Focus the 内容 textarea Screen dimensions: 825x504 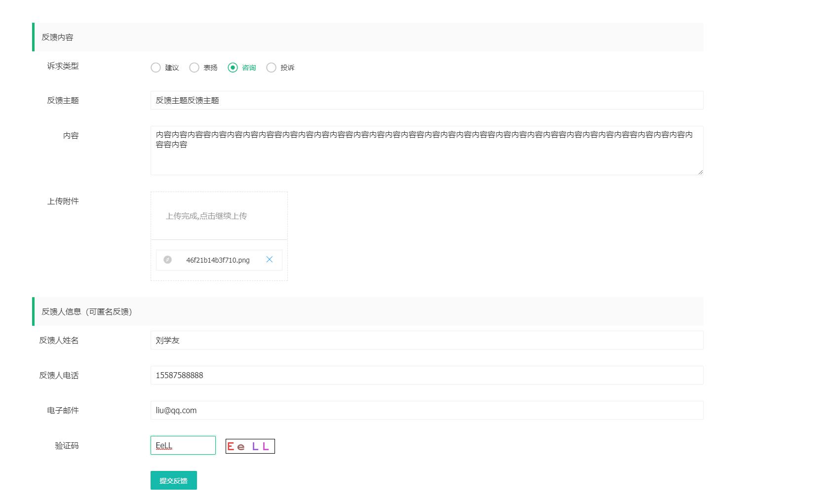coord(427,151)
